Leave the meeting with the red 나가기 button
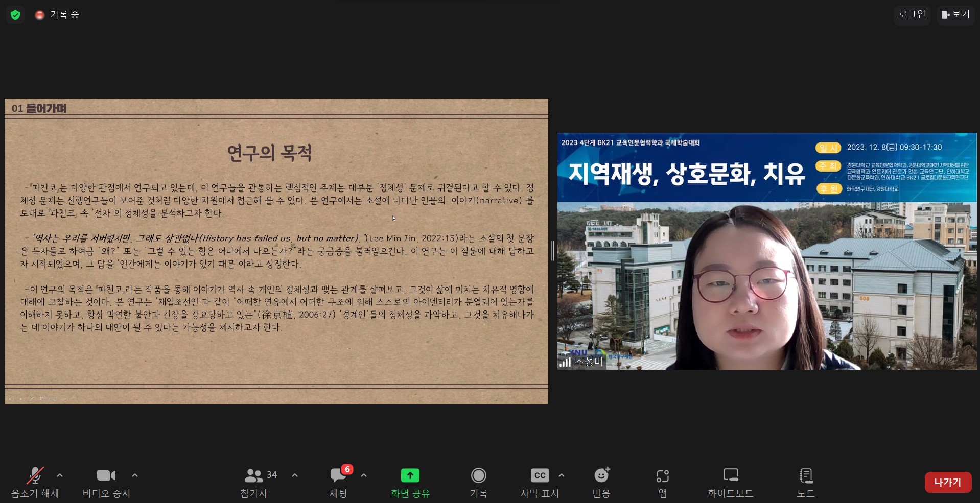The width and height of the screenshot is (980, 503). tap(948, 482)
